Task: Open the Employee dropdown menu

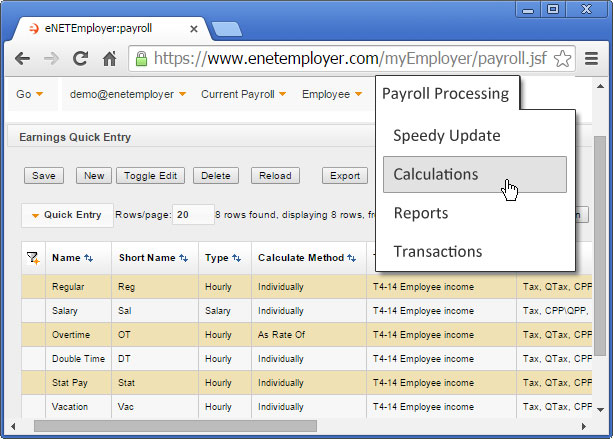Action: 332,94
